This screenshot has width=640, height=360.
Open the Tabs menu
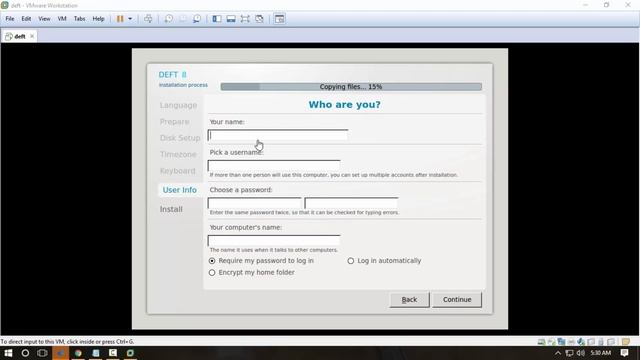point(79,19)
